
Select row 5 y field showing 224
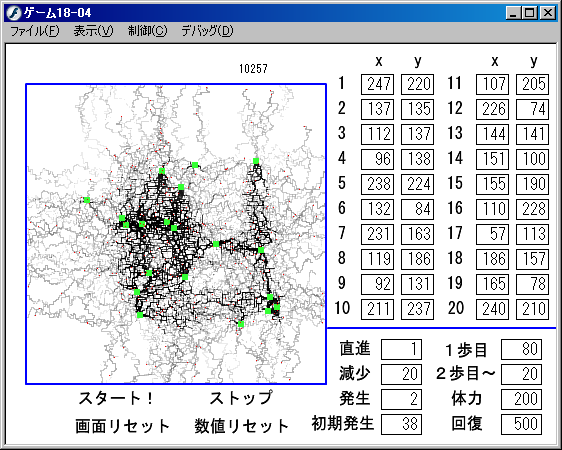coord(417,185)
